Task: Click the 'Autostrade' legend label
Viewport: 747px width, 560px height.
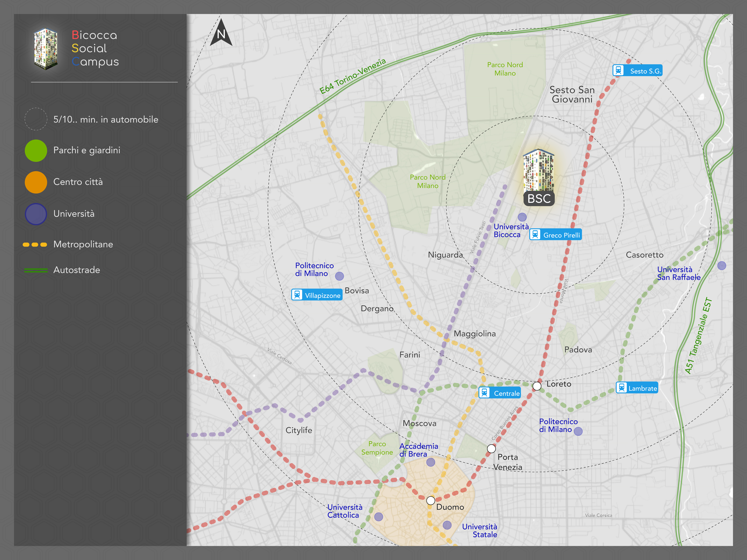Action: (x=77, y=270)
